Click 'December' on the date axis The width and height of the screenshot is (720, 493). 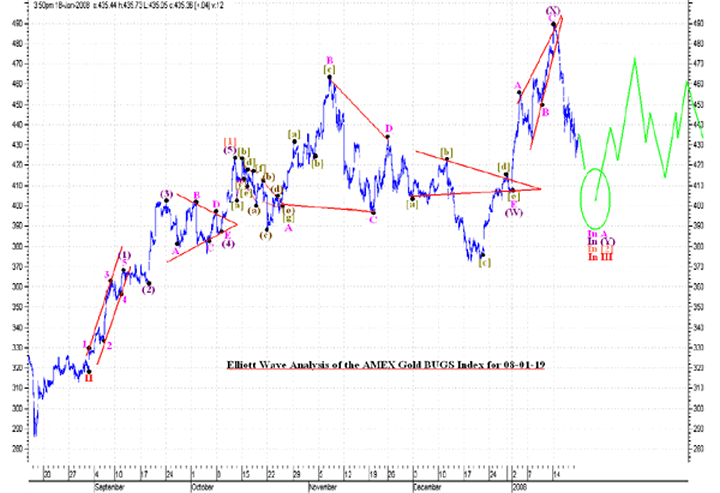(428, 487)
